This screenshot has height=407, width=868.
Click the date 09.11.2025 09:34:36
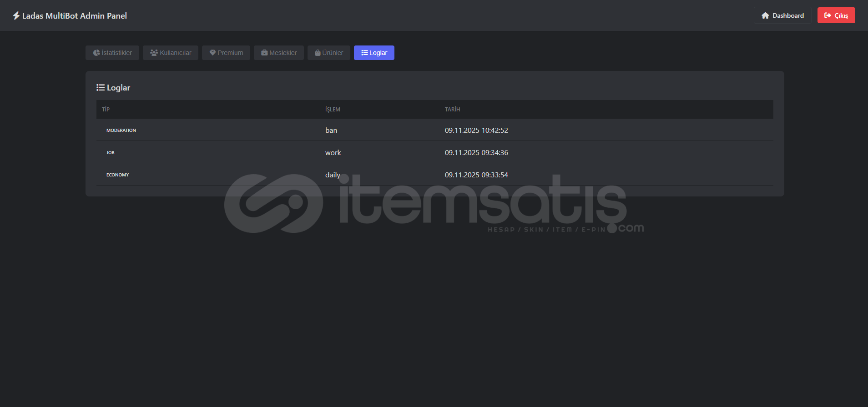pyautogui.click(x=476, y=153)
